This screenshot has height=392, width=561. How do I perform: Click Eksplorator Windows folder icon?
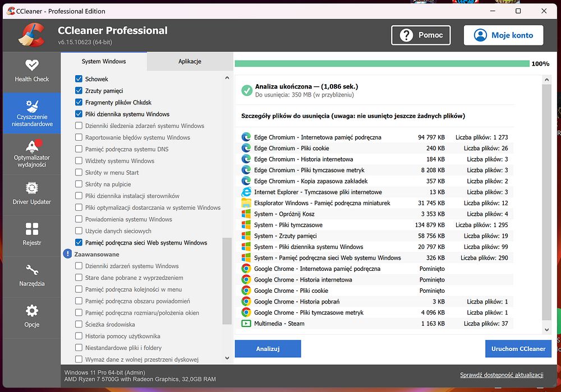pos(246,203)
